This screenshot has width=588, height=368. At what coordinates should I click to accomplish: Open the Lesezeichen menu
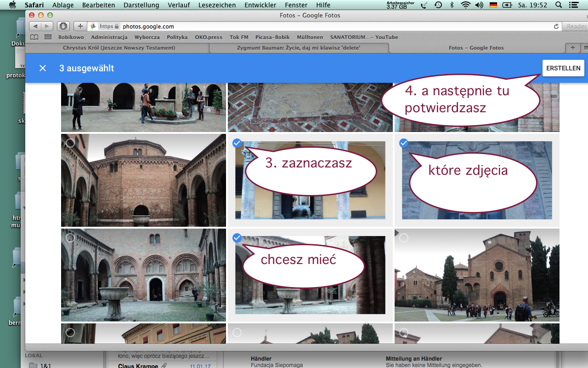click(x=217, y=5)
